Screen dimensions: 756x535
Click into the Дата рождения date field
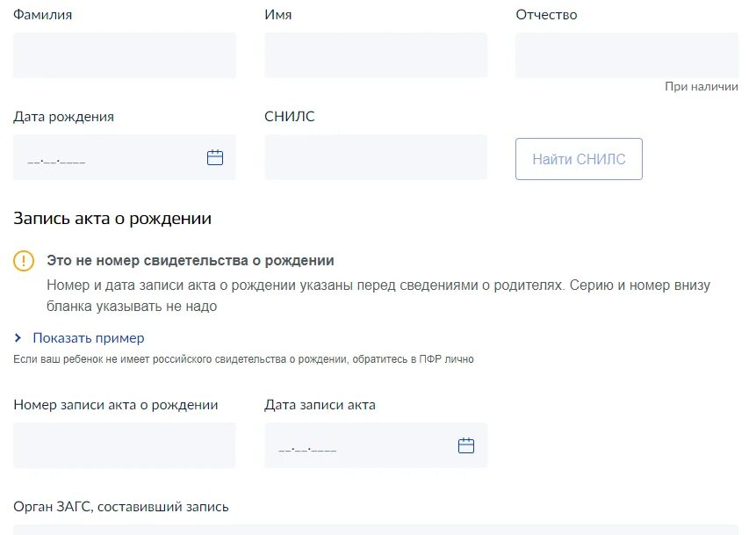125,157
